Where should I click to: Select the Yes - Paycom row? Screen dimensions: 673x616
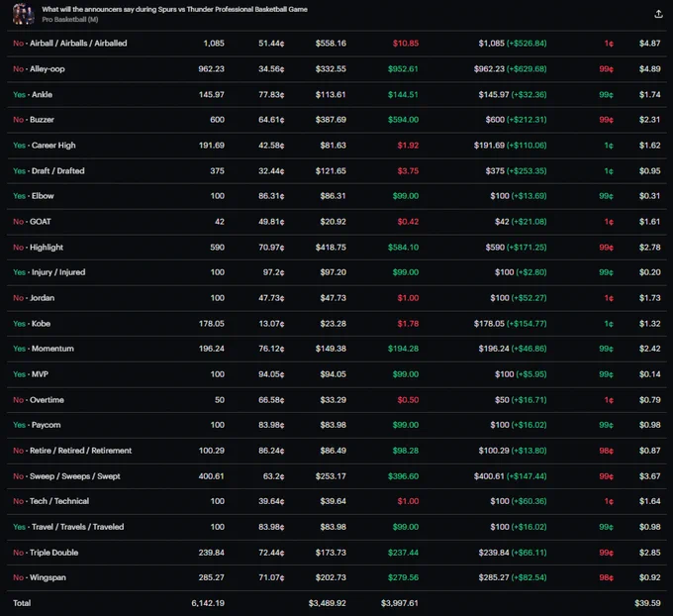(x=336, y=425)
